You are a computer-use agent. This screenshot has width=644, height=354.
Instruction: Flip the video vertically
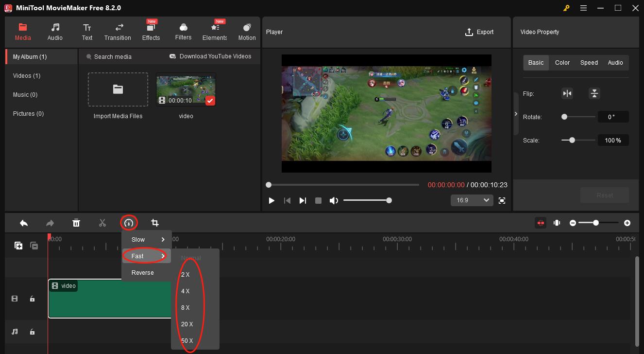(x=594, y=93)
